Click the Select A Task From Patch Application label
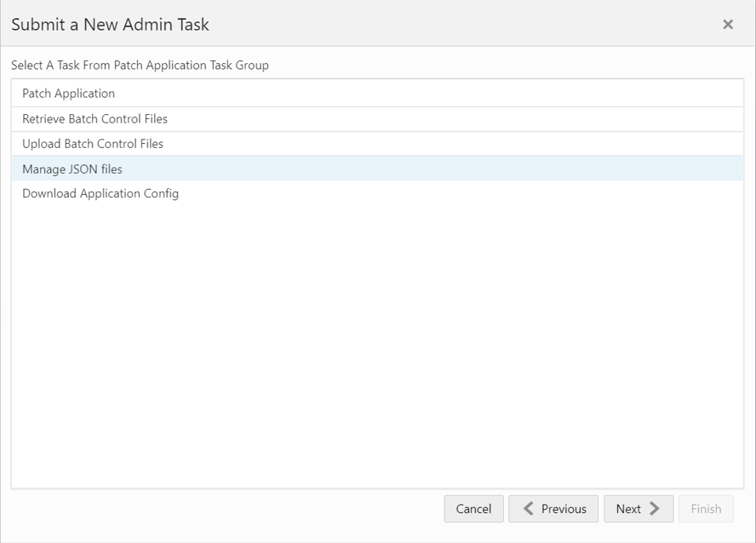Screen dimensions: 756x543 (x=140, y=65)
